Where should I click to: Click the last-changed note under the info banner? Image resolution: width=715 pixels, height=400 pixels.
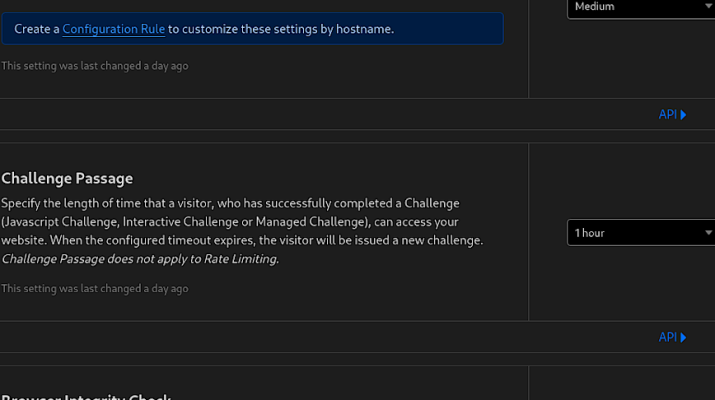click(x=94, y=66)
